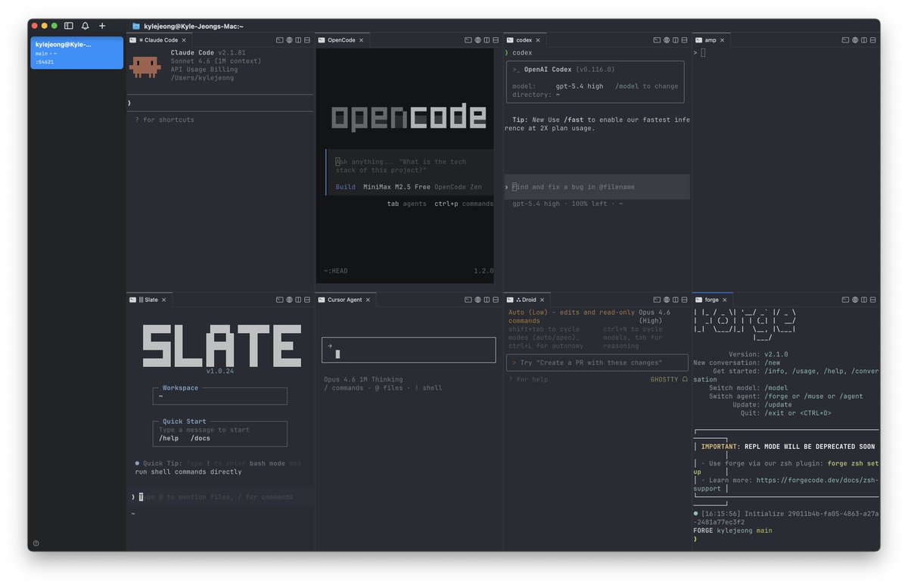The height and width of the screenshot is (588, 908).
Task: Open browser globe in Claude Code pane
Action: [289, 40]
